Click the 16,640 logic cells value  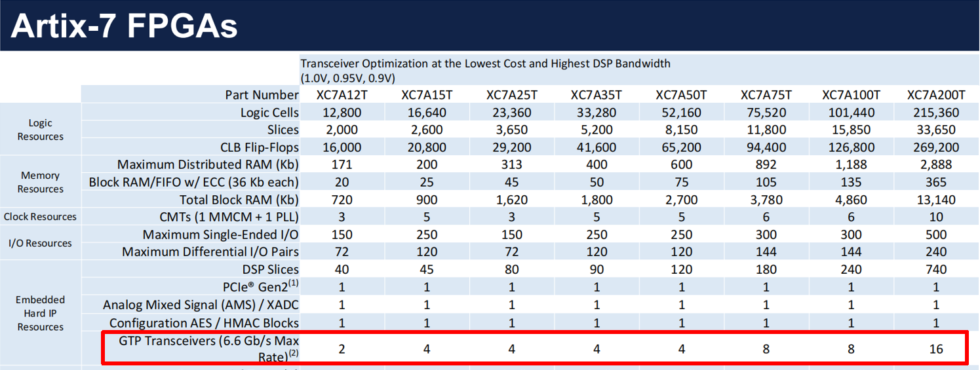tap(427, 113)
